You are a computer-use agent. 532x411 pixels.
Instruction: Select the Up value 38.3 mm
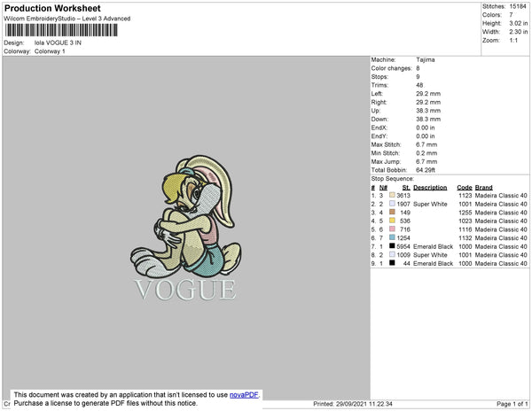pos(428,111)
